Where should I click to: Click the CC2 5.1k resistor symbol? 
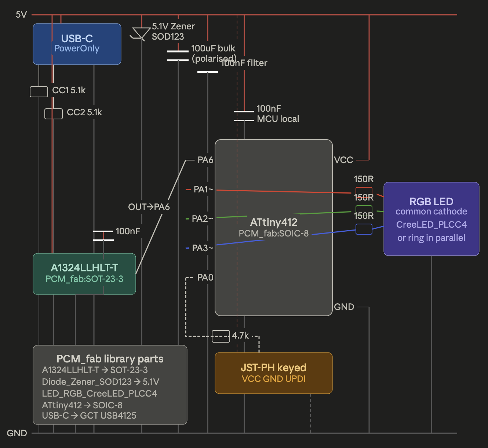tap(54, 114)
